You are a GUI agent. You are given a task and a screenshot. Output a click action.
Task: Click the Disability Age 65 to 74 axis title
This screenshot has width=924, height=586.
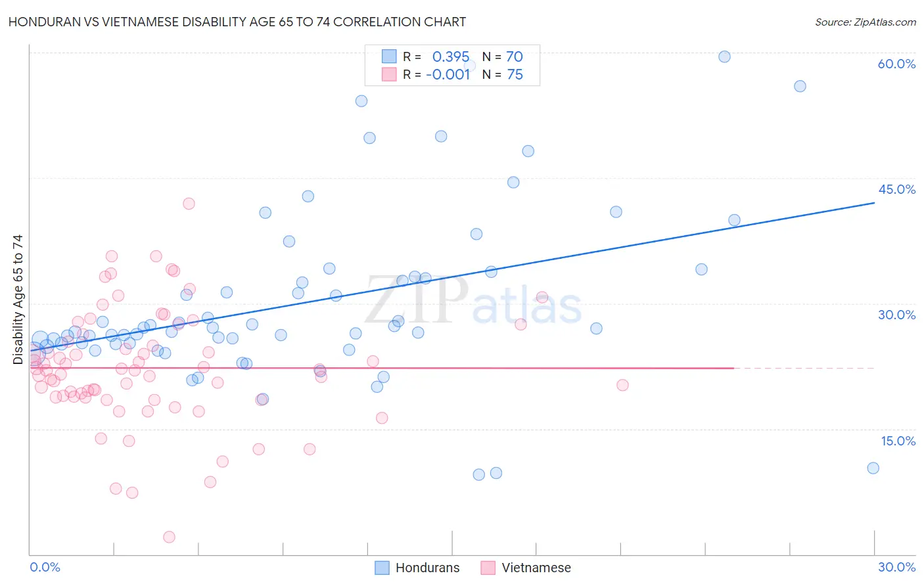(18, 300)
